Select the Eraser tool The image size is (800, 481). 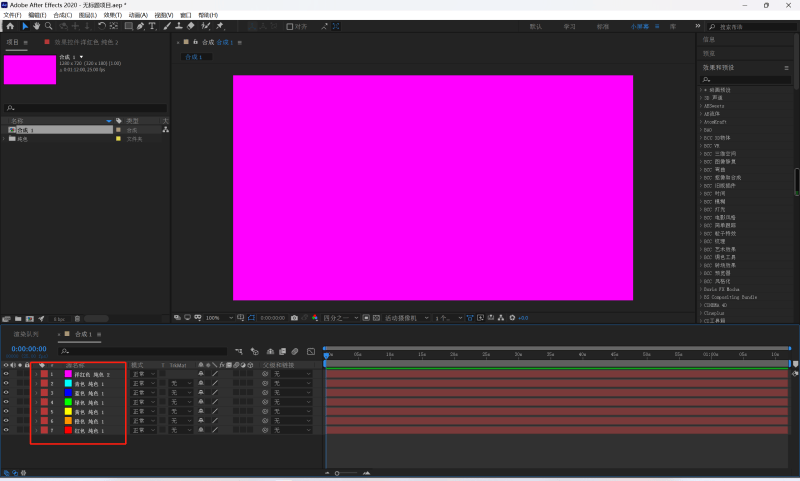[x=191, y=26]
